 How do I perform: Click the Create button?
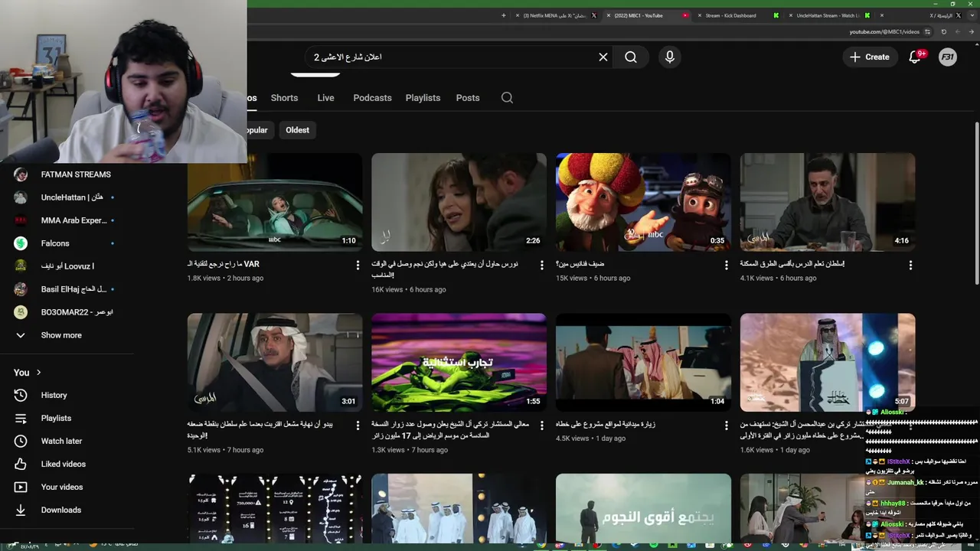pyautogui.click(x=870, y=57)
